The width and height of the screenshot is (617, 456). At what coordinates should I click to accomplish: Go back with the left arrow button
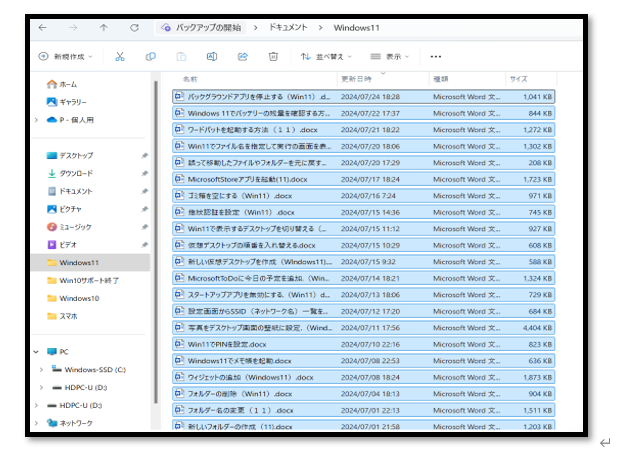pos(42,28)
